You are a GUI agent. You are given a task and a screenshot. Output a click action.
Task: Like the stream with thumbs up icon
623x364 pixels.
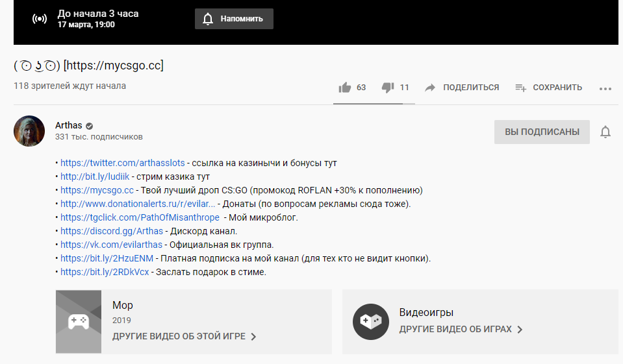(x=345, y=88)
